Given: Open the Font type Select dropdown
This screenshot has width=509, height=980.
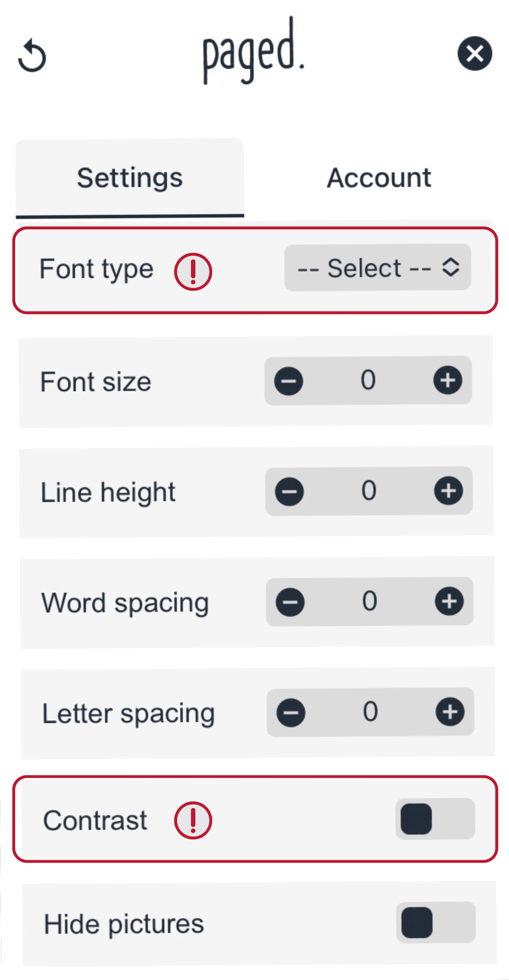Looking at the screenshot, I should 378,267.
